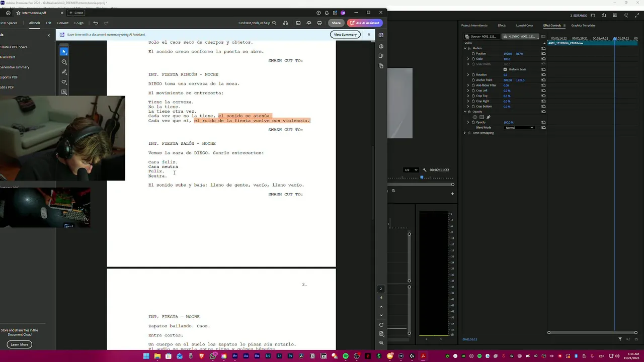Select Generative summary in tools list
The image size is (644, 362).
tap(15, 67)
